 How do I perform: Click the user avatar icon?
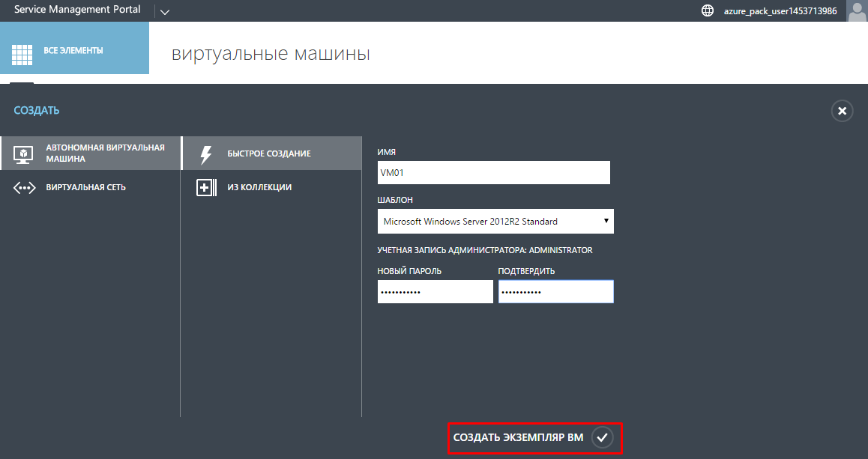pyautogui.click(x=856, y=10)
